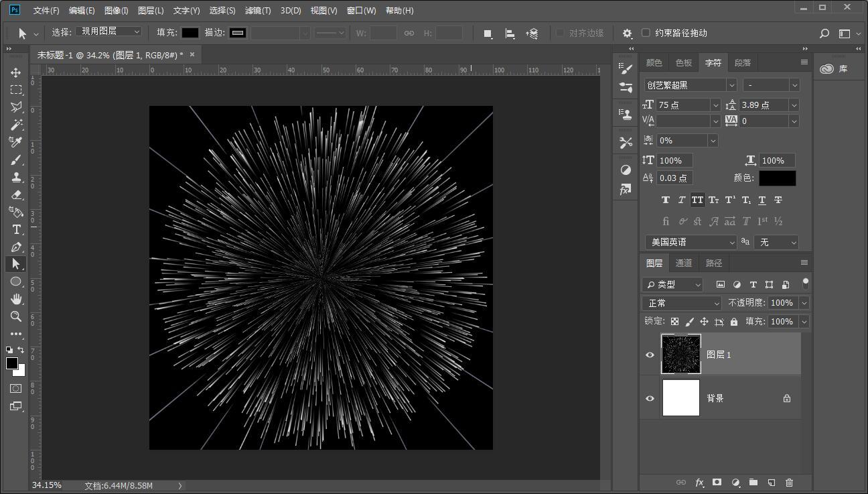Open the font size 75 点 dropdown
The image size is (868, 494).
[715, 105]
